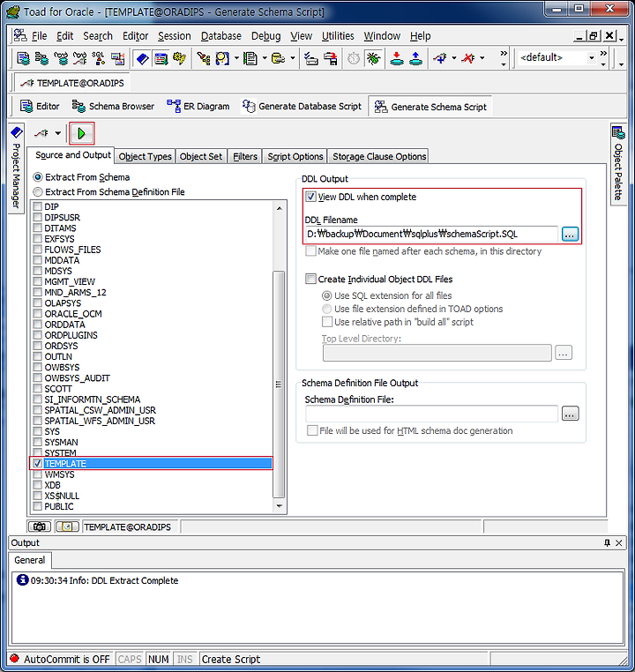Browse for the DDL Filename using the ... button
The height and width of the screenshot is (672, 635).
pos(570,234)
